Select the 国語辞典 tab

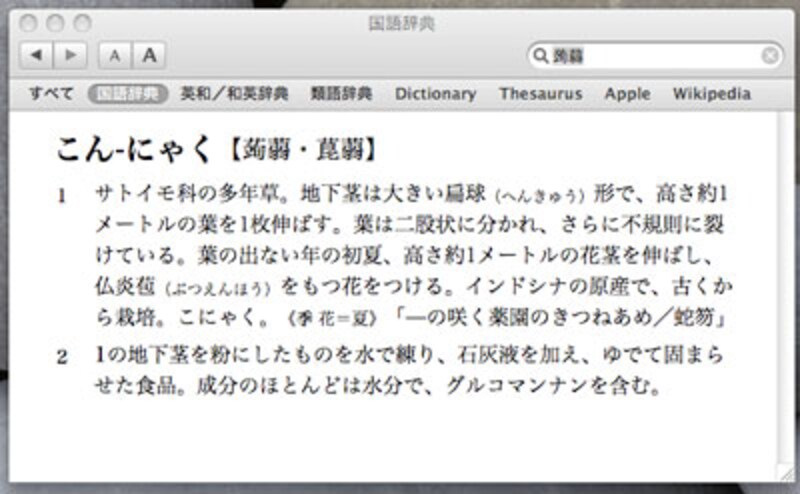click(128, 93)
